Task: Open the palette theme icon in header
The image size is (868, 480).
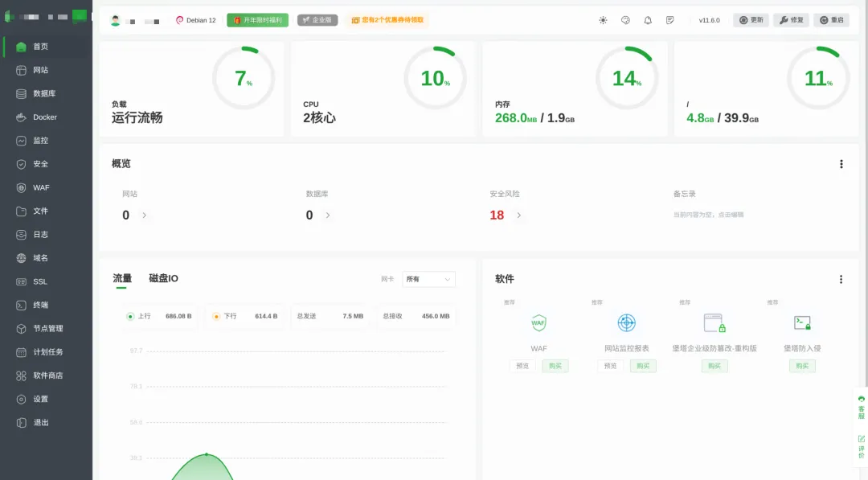Action: coord(625,20)
